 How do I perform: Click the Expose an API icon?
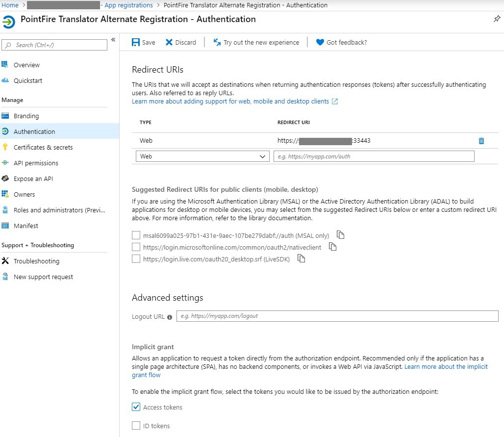click(5, 178)
